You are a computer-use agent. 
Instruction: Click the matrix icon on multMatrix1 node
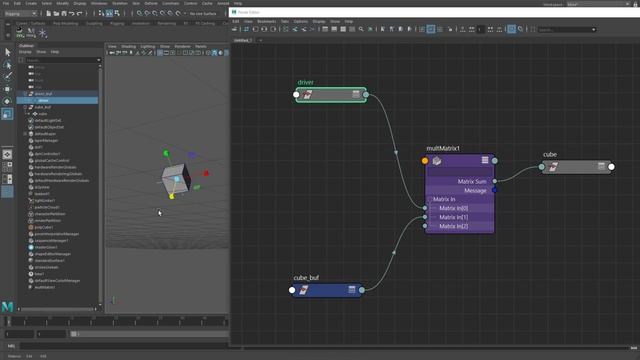437,161
